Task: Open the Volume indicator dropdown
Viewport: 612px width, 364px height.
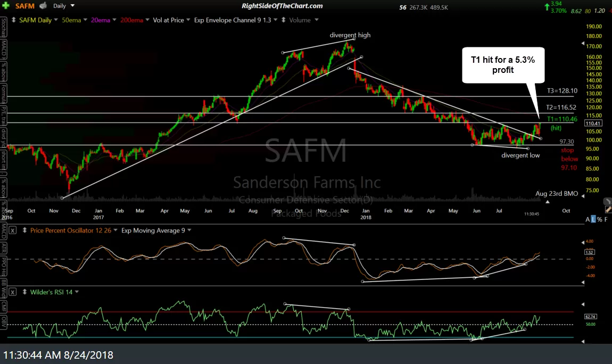Action: coord(317,20)
